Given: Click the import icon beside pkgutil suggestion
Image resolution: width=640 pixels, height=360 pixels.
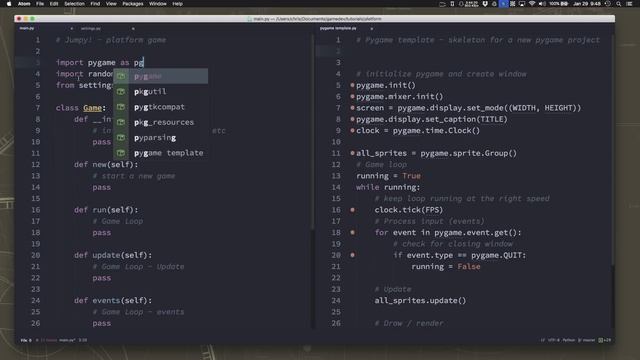Looking at the screenshot, I should pos(121,91).
